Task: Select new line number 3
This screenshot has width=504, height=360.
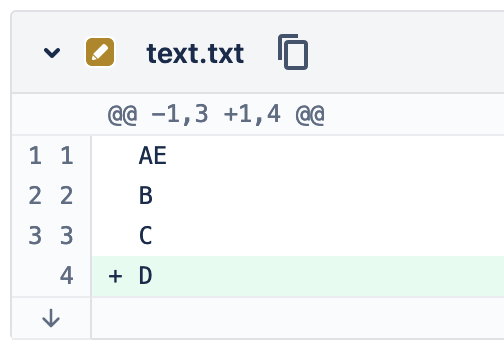Action: pyautogui.click(x=67, y=236)
